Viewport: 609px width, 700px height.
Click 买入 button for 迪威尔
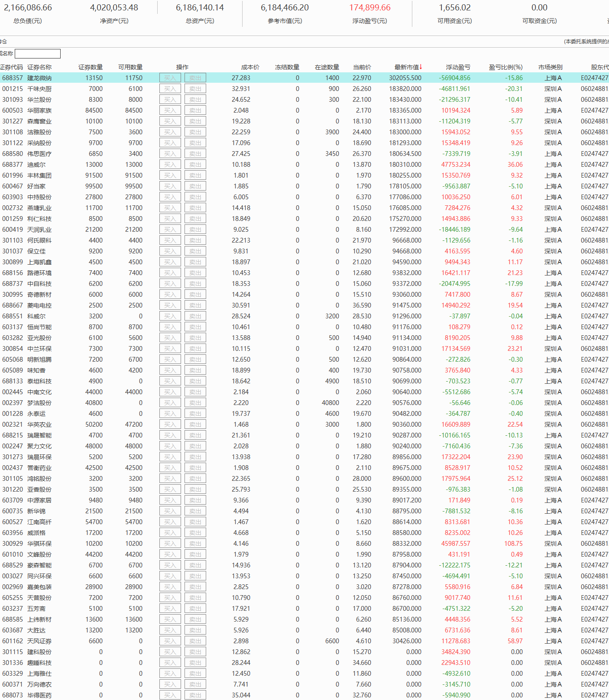(170, 165)
